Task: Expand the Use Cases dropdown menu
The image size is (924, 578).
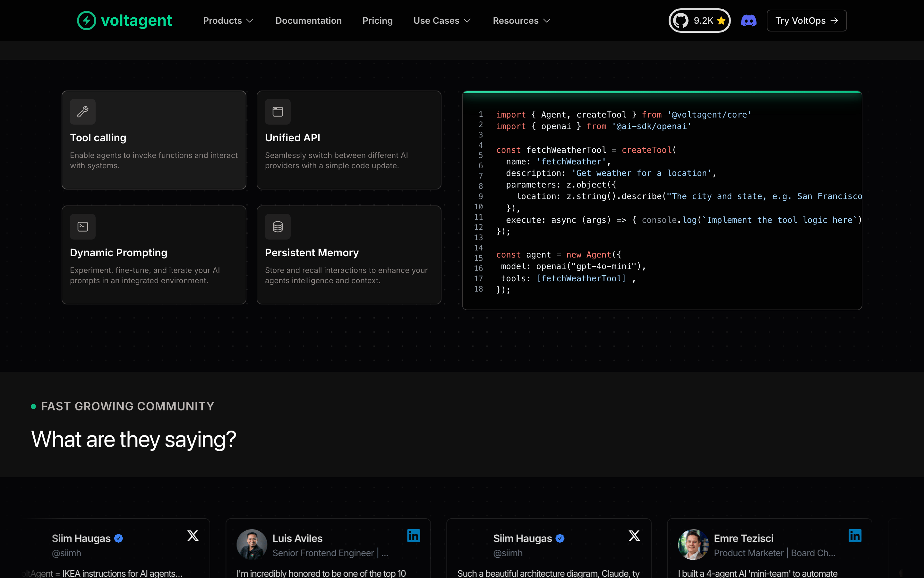Action: [442, 21]
